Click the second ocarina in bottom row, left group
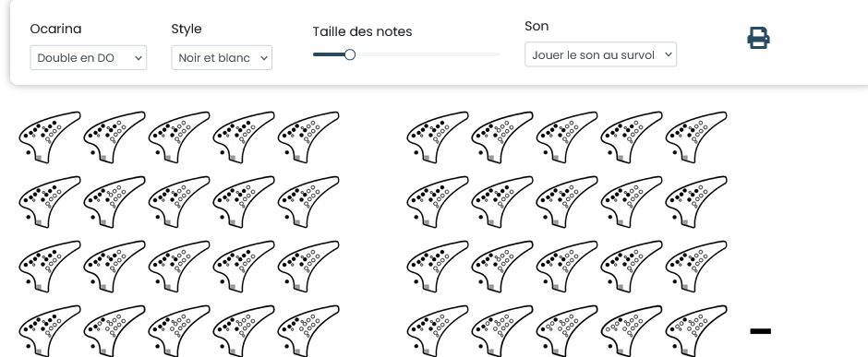This screenshot has width=868, height=357. click(x=115, y=330)
